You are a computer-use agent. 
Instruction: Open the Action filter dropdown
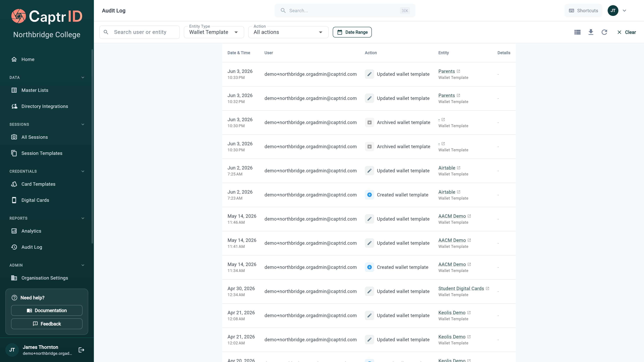(x=288, y=32)
